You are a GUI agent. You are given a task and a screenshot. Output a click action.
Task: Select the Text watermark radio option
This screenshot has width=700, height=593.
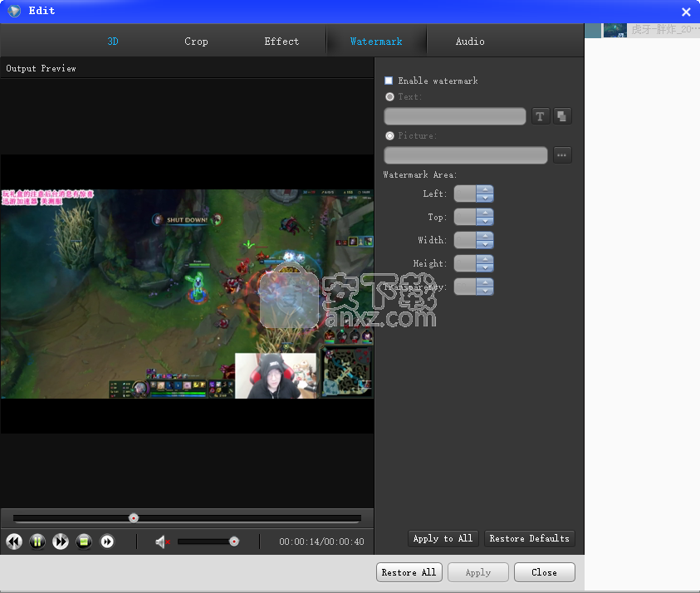pos(389,97)
